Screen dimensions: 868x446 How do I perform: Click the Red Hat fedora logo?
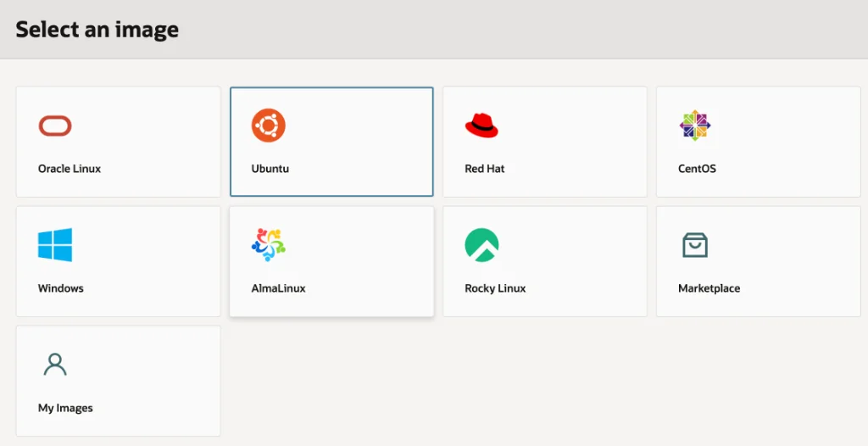coord(481,125)
